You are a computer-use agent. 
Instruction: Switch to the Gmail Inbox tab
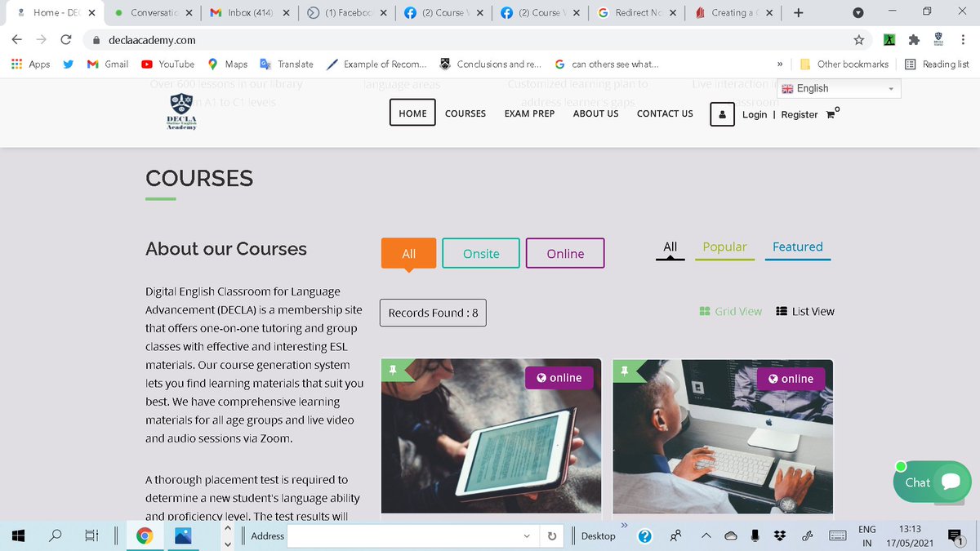[249, 13]
